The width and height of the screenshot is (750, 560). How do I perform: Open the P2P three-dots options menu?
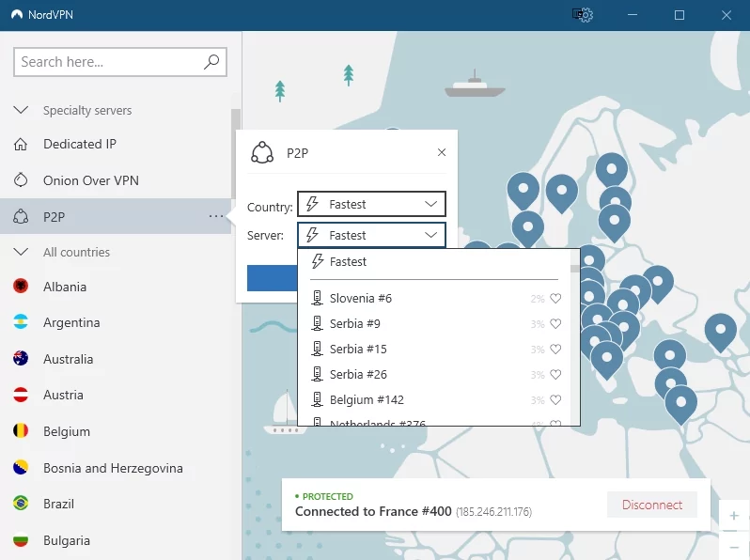pyautogui.click(x=216, y=217)
